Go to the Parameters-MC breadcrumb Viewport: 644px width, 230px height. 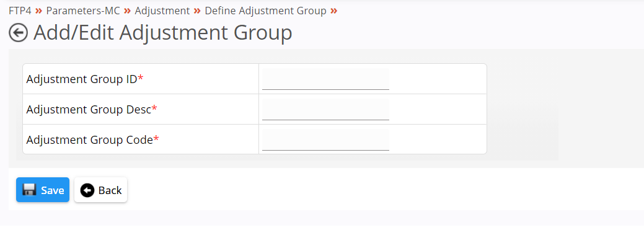(x=83, y=11)
